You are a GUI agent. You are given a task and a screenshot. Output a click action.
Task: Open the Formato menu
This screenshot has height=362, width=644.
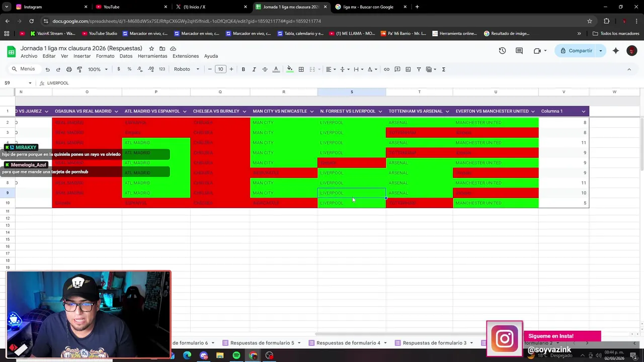tap(105, 56)
